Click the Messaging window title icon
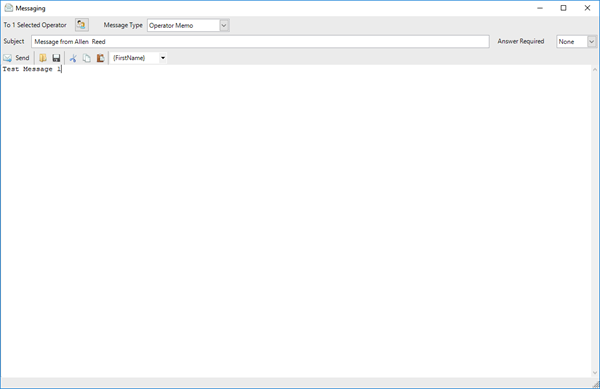This screenshot has width=600, height=389. tap(8, 8)
